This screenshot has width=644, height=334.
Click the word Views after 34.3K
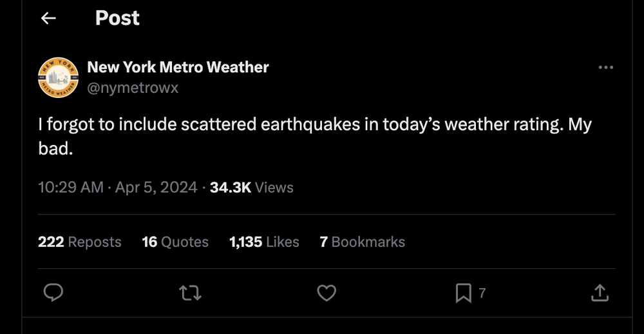[x=274, y=188]
